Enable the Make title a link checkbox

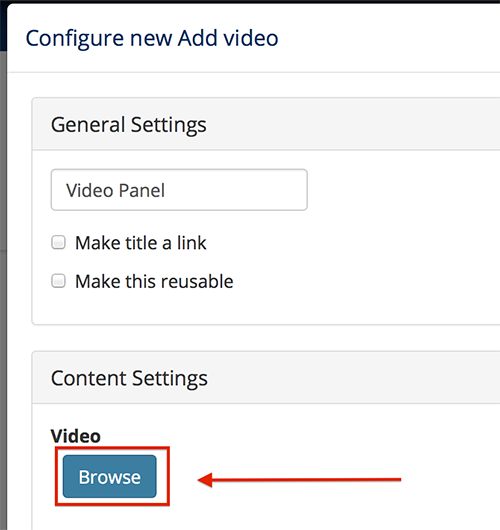[58, 242]
